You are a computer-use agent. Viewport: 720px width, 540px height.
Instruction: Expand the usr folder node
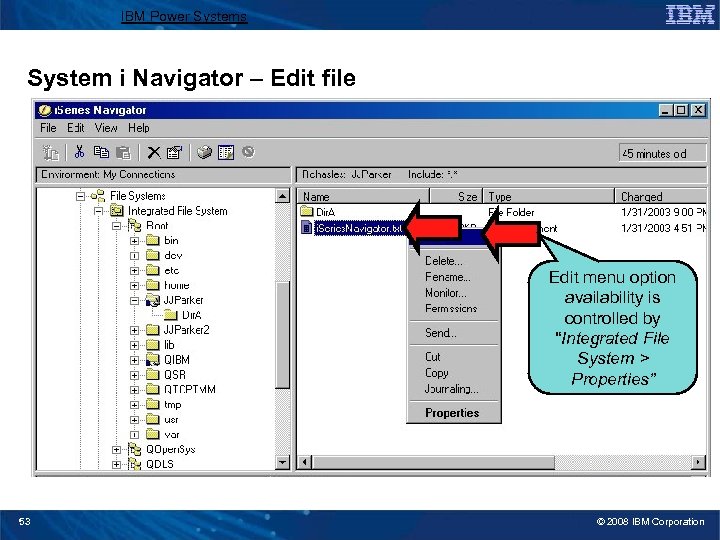134,420
